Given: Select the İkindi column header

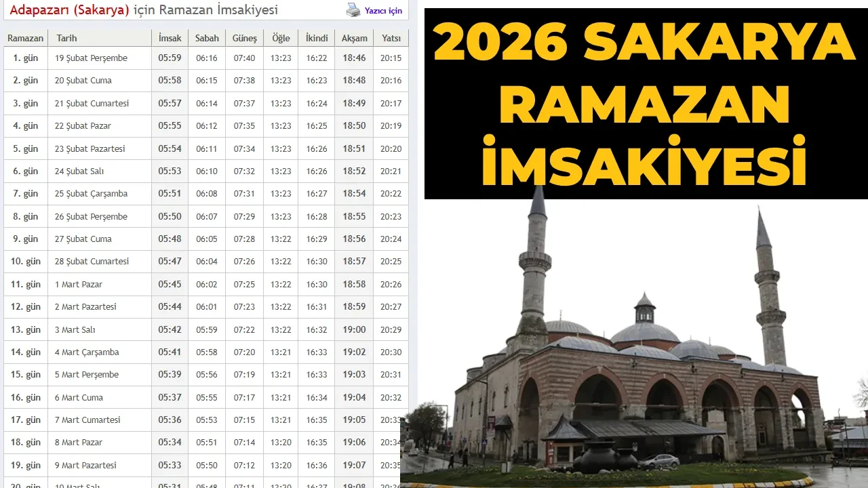Looking at the screenshot, I should pos(316,38).
